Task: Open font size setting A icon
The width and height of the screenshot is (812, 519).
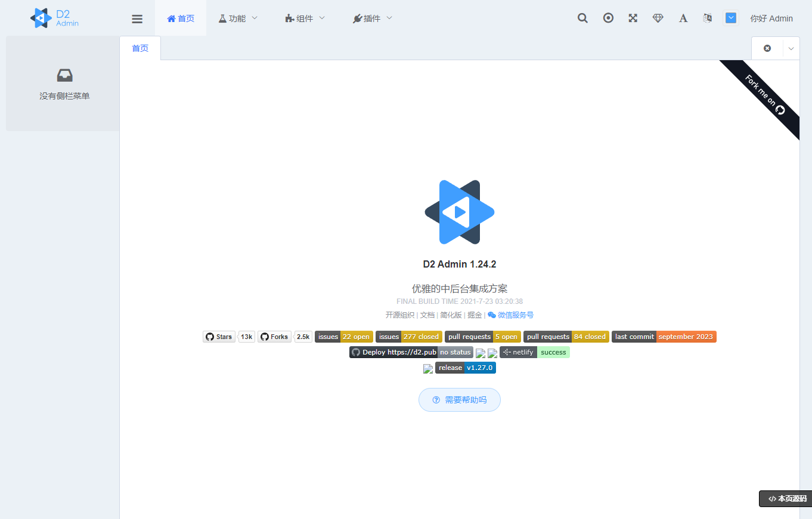Action: pos(683,18)
